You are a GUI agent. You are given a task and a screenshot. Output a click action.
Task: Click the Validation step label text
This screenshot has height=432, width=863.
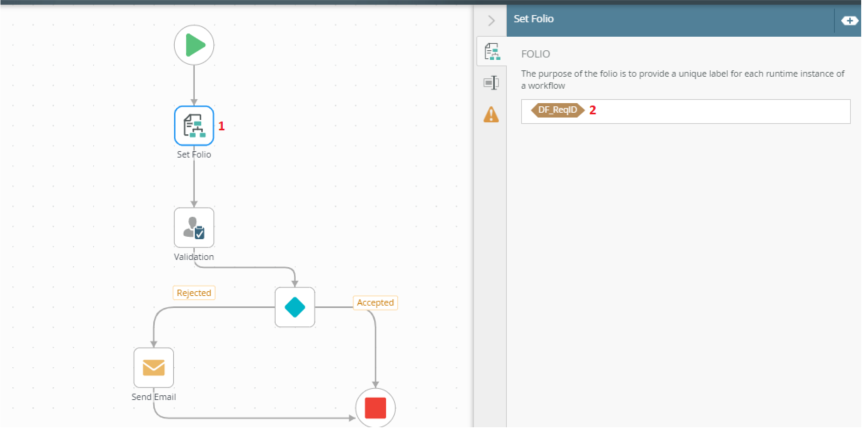pos(194,257)
